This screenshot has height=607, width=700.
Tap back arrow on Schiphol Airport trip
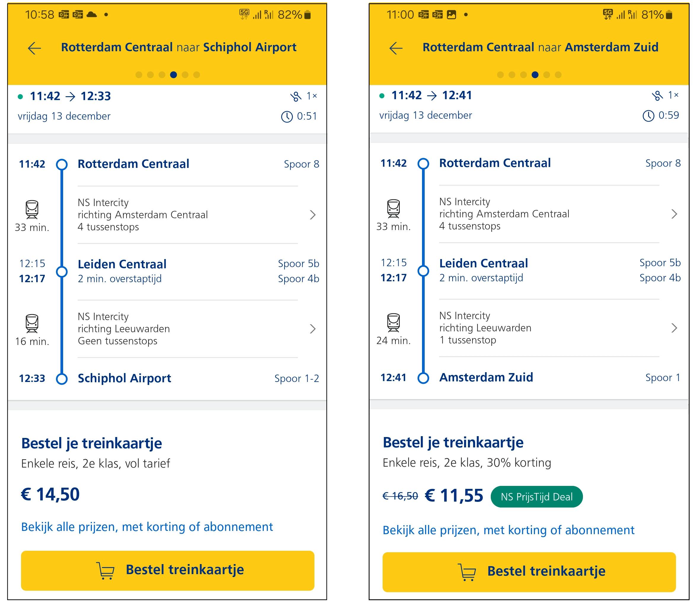(x=34, y=48)
